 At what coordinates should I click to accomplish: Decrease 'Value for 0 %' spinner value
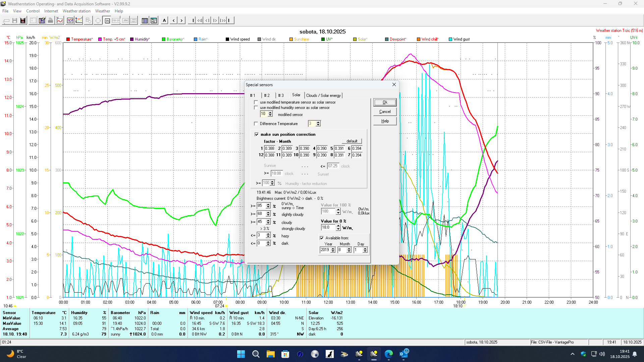point(338,229)
